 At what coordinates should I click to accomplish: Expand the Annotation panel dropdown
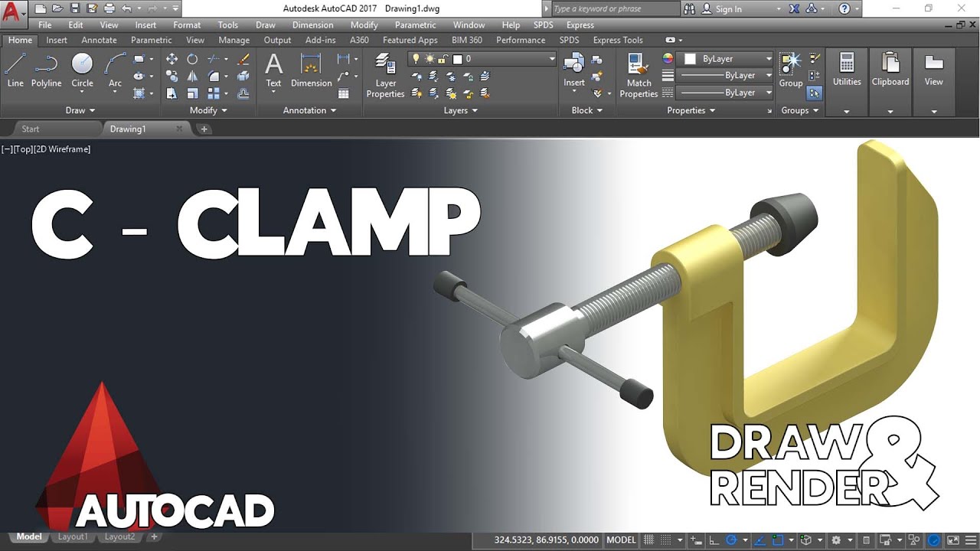(x=310, y=110)
